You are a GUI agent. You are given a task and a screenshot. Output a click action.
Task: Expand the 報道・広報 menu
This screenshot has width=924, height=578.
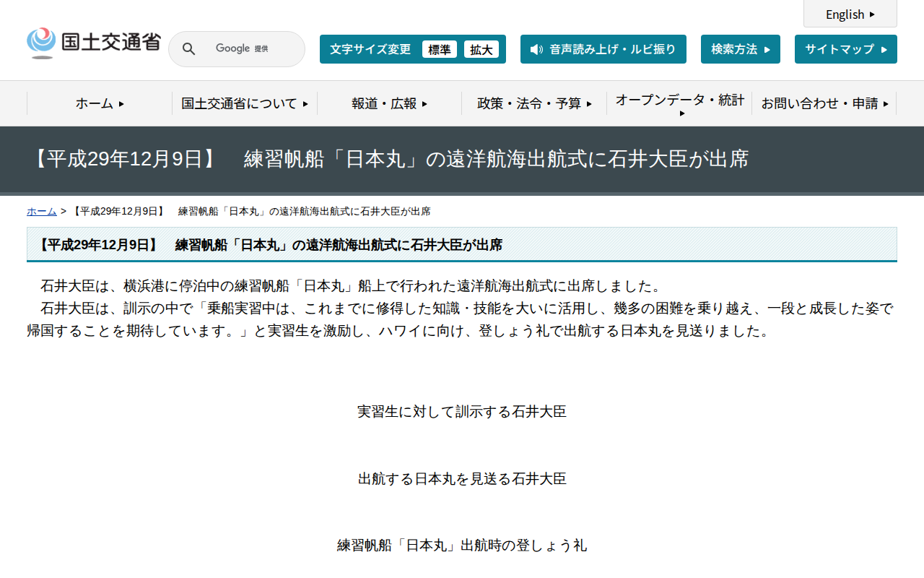click(388, 103)
